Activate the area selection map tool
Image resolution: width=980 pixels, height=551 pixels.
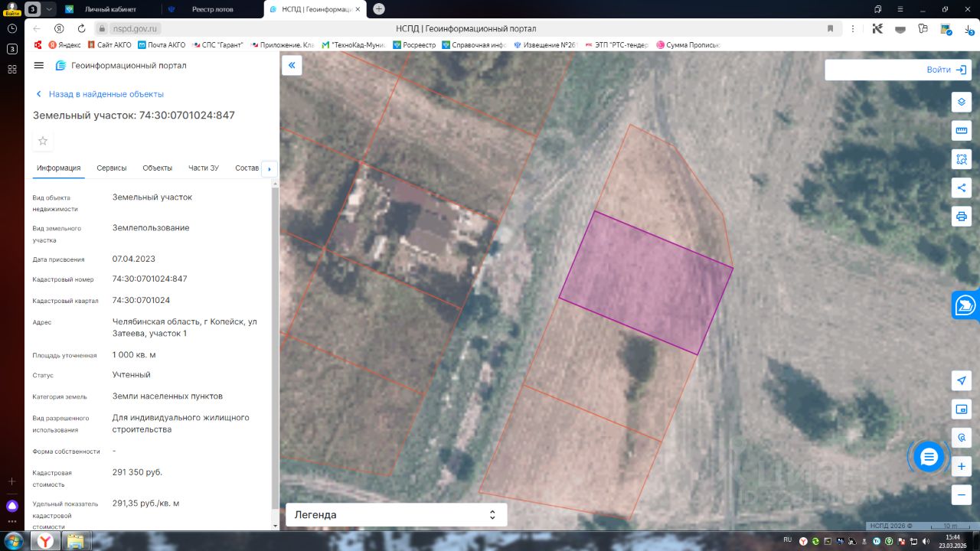tap(962, 159)
